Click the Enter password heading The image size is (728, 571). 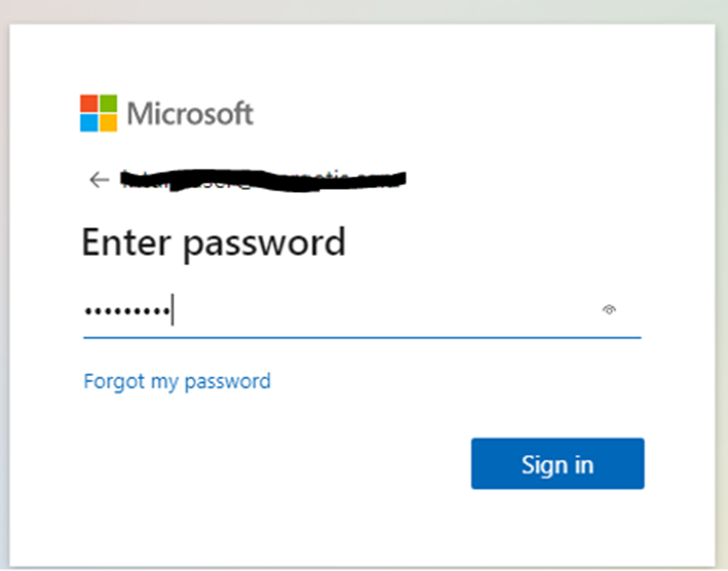point(213,242)
